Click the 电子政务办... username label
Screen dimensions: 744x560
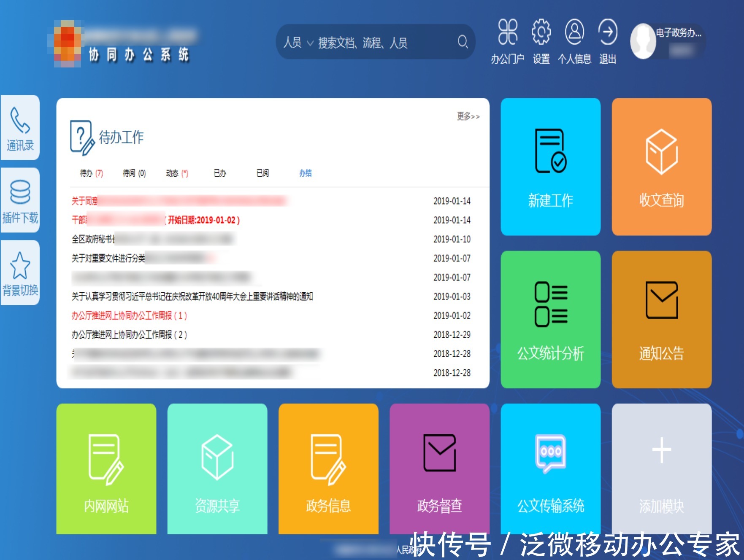pyautogui.click(x=679, y=33)
